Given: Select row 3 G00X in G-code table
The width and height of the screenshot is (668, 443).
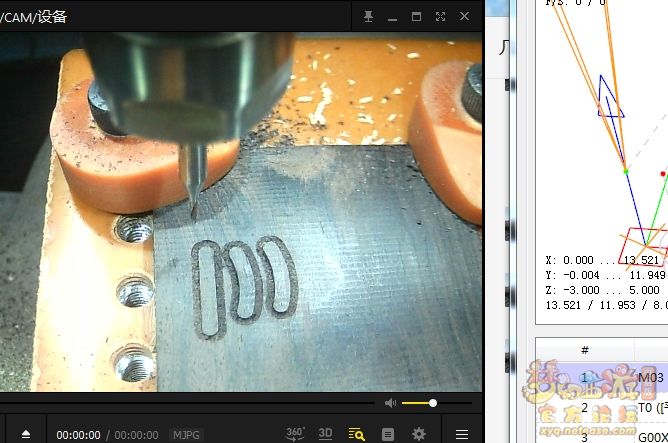Looking at the screenshot, I should tap(602, 435).
